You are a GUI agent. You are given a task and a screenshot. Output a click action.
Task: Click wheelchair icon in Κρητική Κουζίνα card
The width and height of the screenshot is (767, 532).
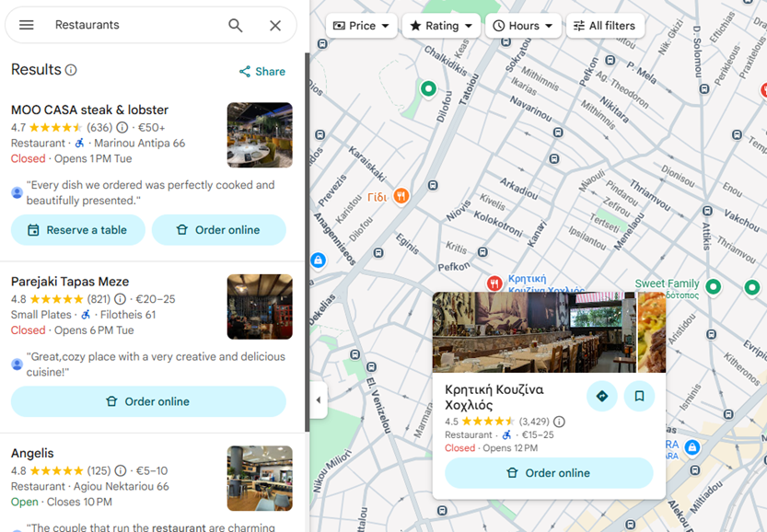point(507,434)
